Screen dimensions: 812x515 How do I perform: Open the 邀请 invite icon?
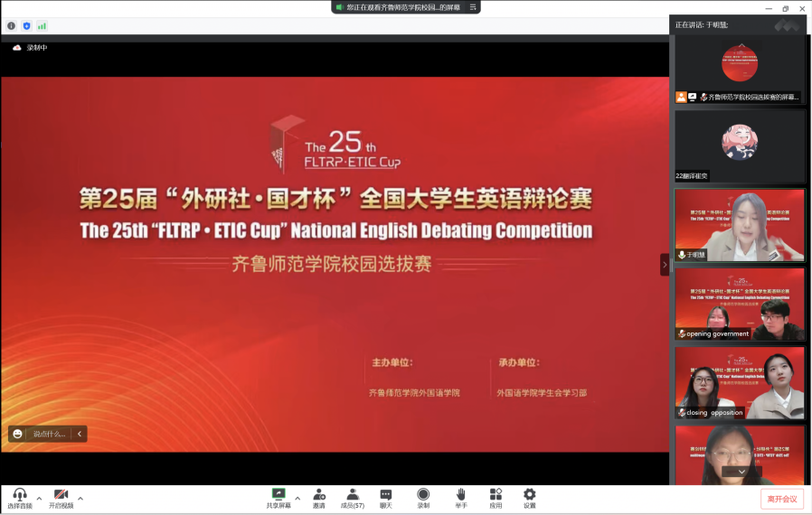click(x=319, y=497)
